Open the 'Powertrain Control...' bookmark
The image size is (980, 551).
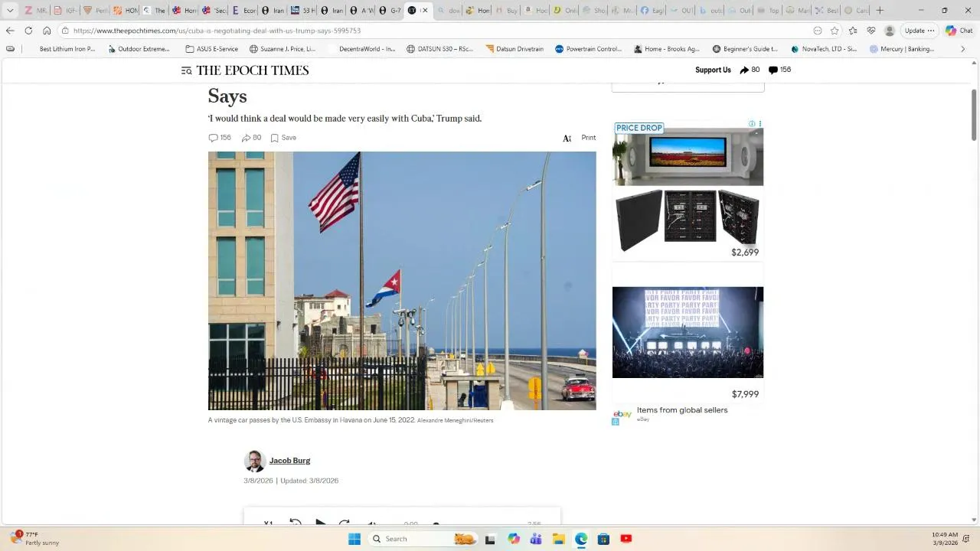(588, 49)
